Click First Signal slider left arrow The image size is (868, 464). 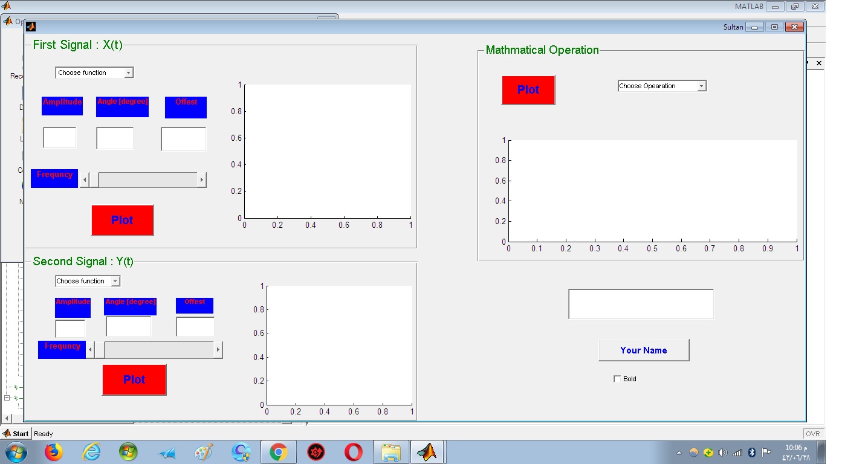click(85, 179)
